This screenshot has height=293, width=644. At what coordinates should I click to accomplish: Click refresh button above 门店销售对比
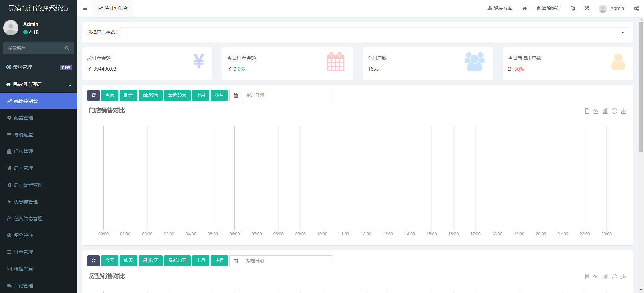point(93,95)
